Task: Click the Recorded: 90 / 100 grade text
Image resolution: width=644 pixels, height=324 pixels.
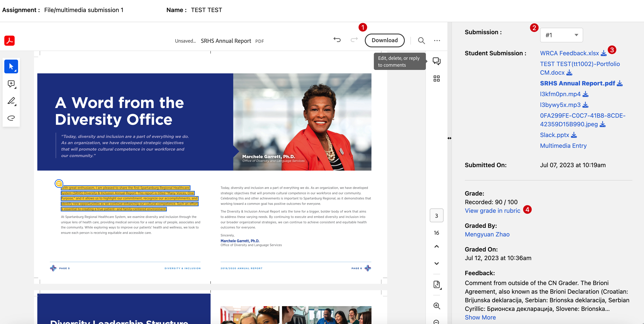Action: 491,202
